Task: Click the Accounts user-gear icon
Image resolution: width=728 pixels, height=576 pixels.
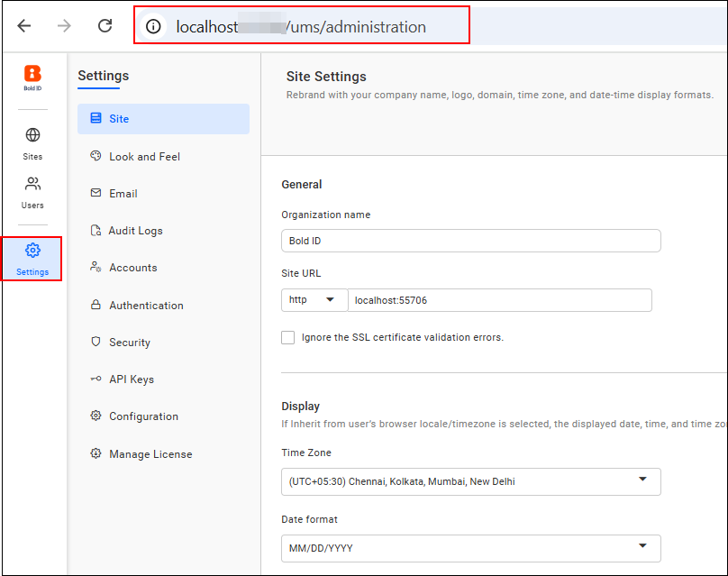Action: pyautogui.click(x=96, y=267)
